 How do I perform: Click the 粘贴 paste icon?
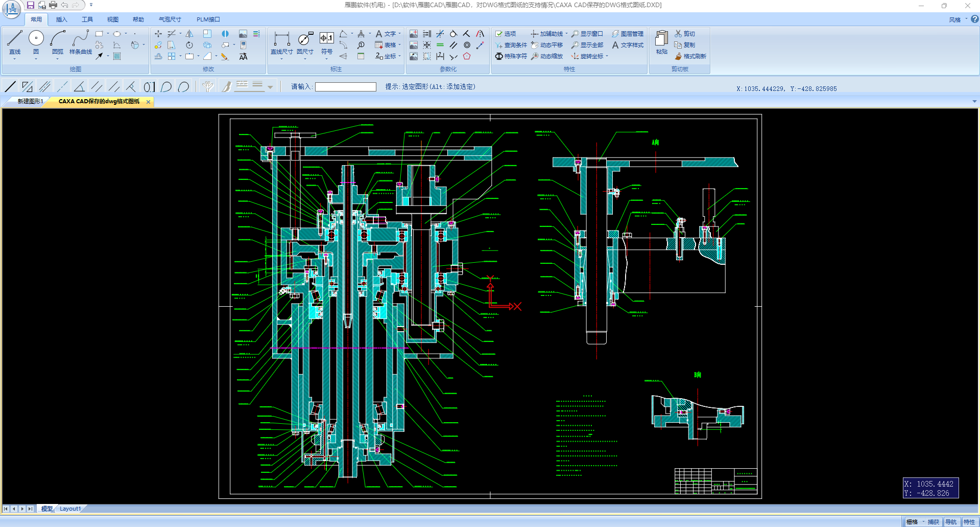662,42
